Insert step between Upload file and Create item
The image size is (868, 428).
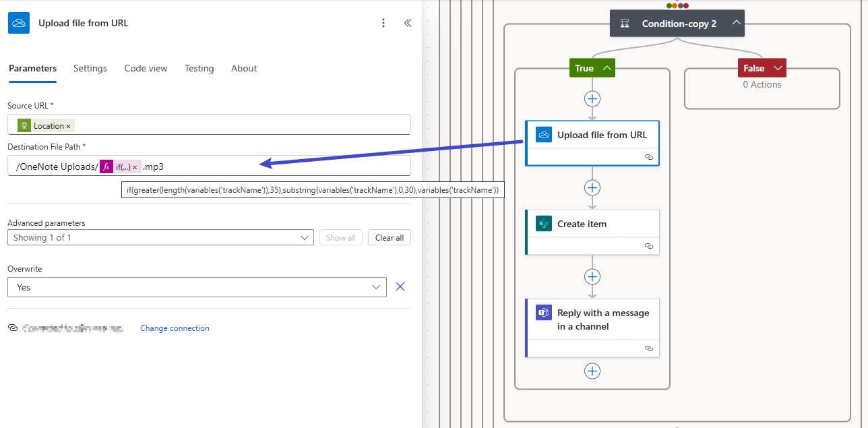click(592, 188)
